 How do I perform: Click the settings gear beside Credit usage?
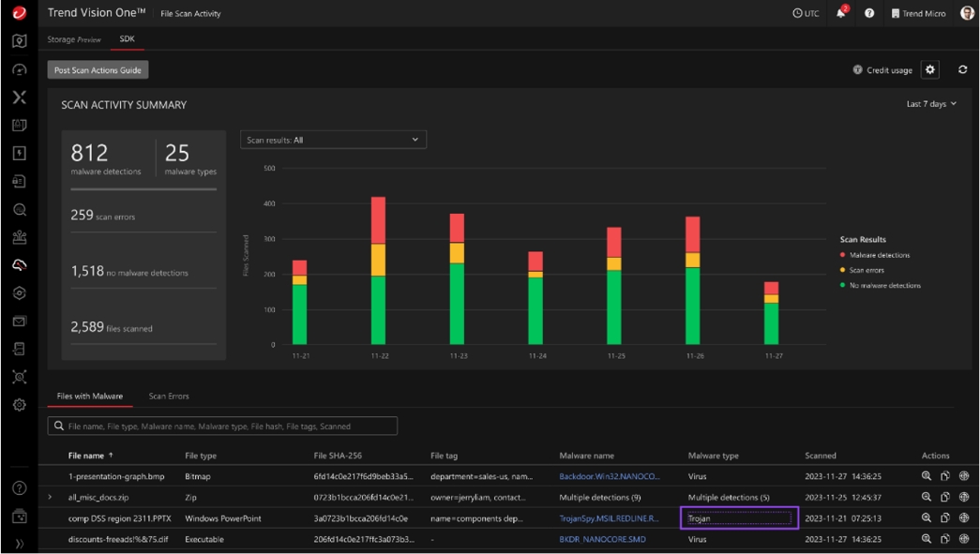[x=930, y=70]
